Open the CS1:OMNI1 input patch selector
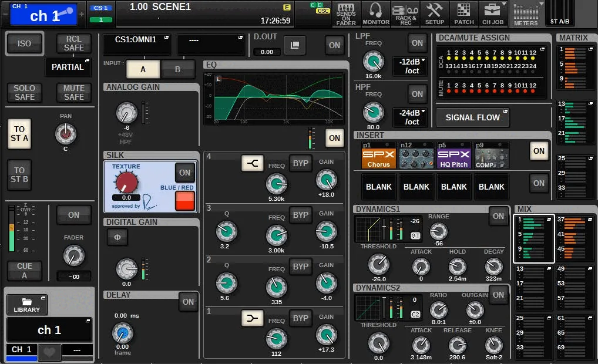 click(136, 45)
